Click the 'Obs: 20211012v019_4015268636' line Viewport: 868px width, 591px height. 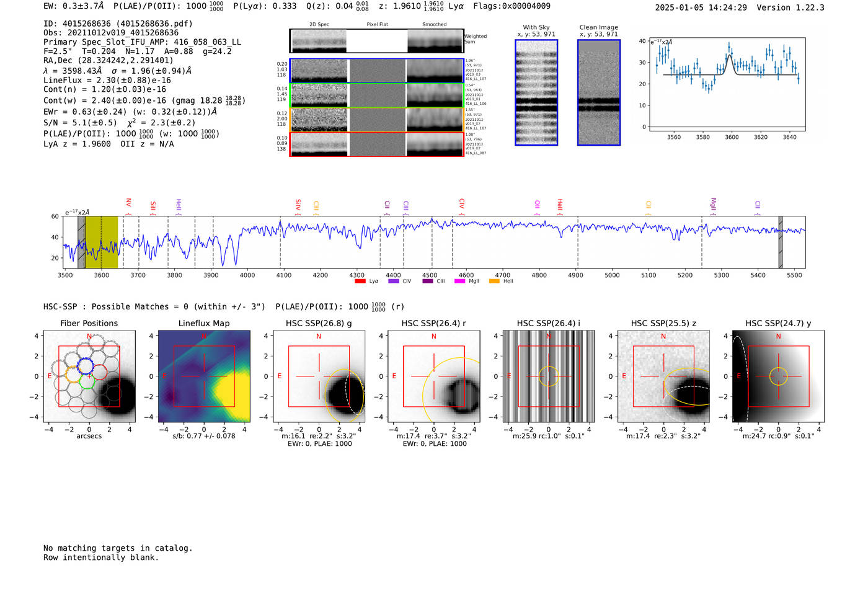[111, 33]
